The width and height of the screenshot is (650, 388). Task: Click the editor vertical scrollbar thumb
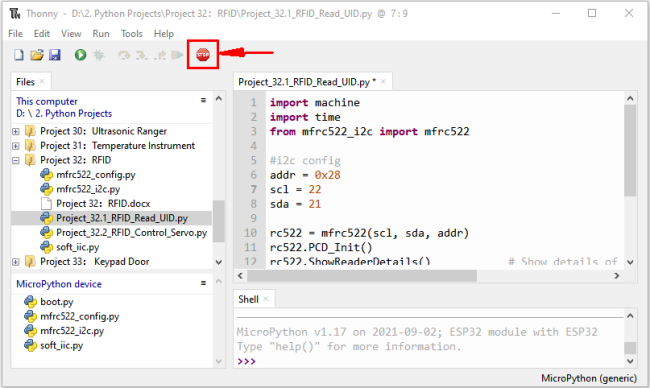tap(630, 150)
